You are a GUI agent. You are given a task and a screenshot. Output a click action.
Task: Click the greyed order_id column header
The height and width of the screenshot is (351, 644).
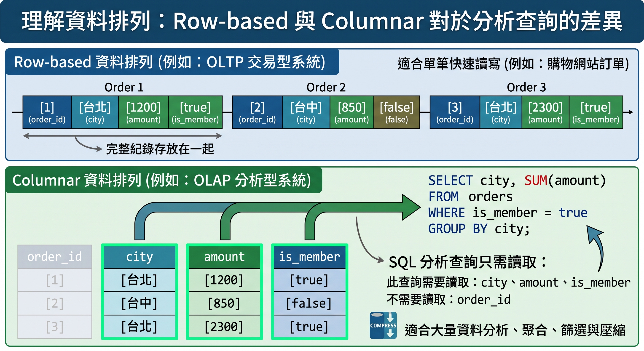point(55,257)
